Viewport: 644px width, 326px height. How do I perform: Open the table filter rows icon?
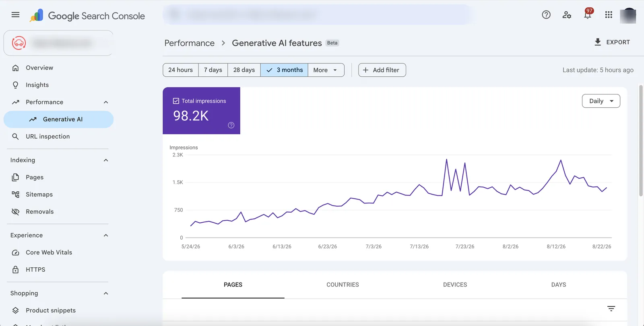pyautogui.click(x=611, y=309)
